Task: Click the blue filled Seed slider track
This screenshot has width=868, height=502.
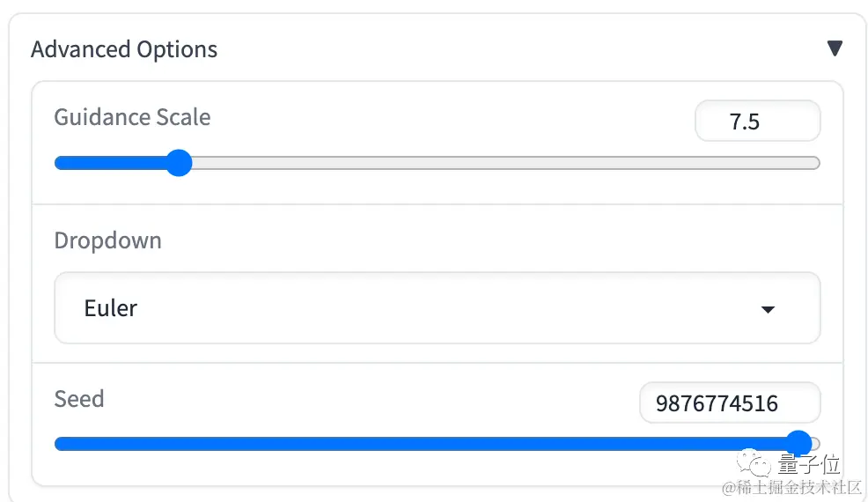Action: click(x=421, y=444)
